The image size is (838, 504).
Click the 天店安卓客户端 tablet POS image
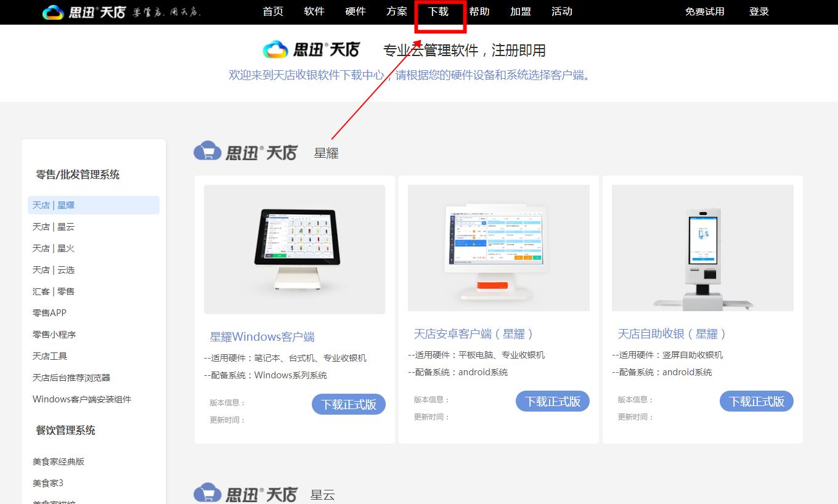click(498, 248)
